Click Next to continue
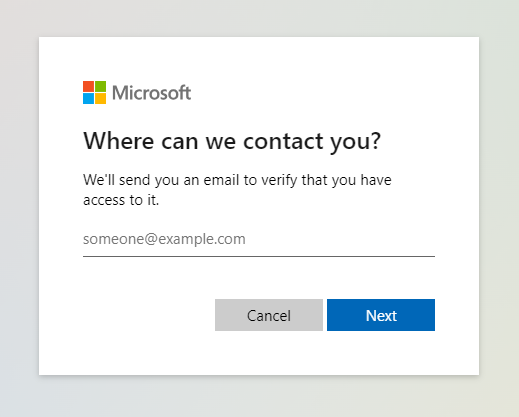 click(x=381, y=315)
